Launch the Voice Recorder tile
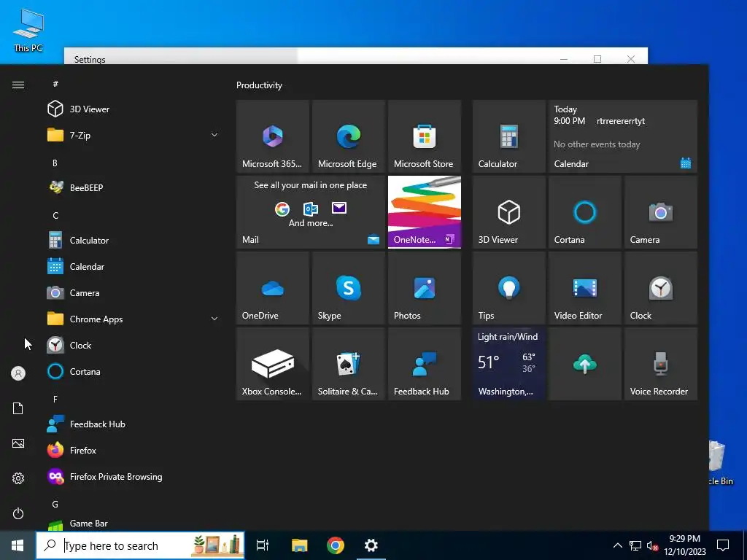This screenshot has width=747, height=560. point(661,364)
